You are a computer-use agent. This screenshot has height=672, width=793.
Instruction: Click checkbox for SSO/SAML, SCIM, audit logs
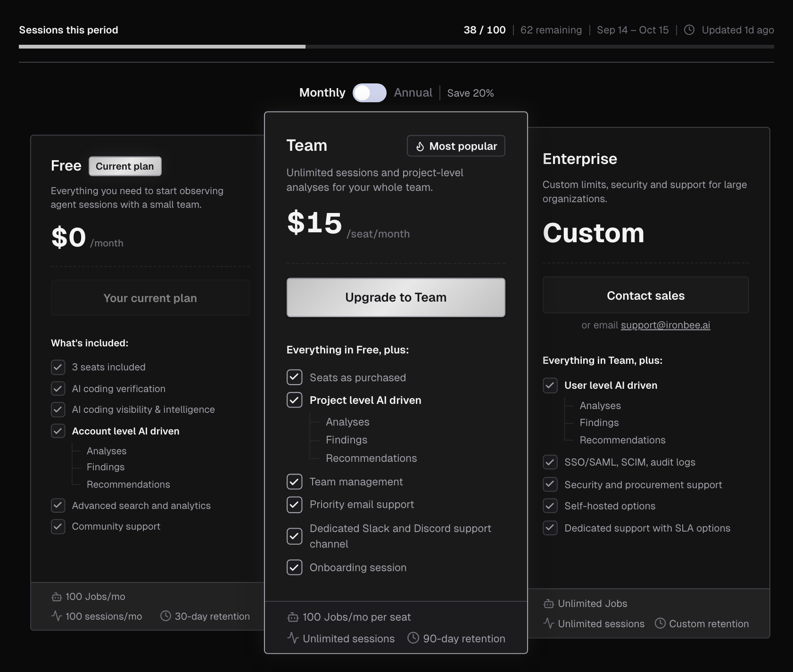550,462
